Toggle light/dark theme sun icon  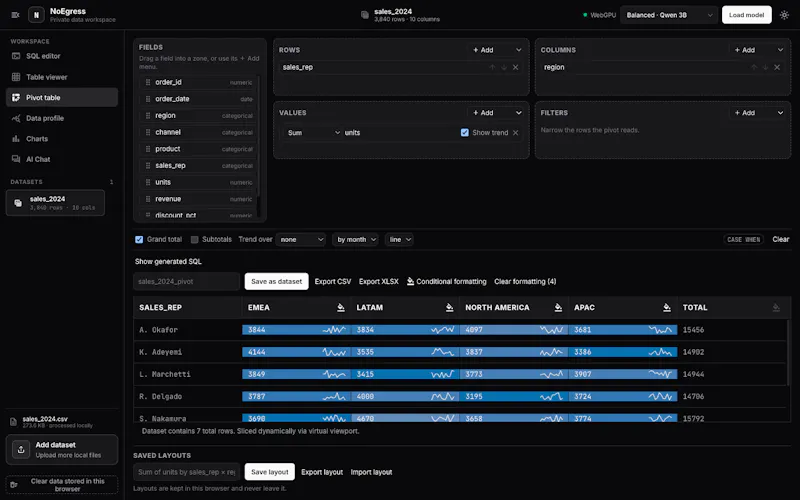tap(784, 15)
